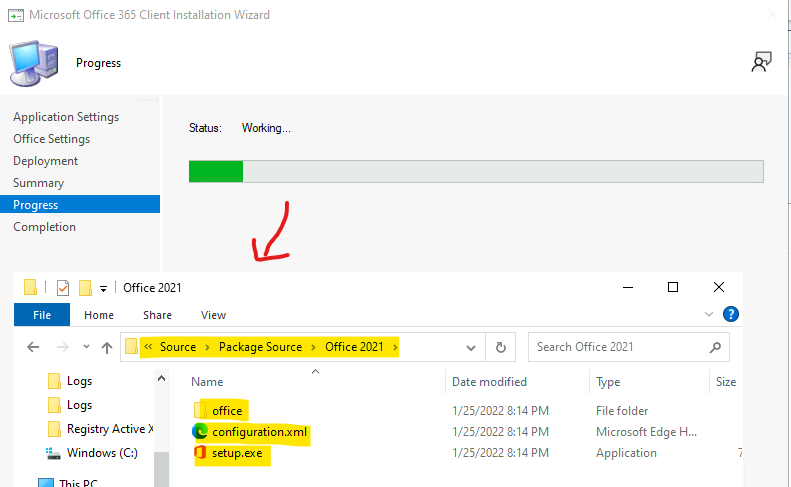Navigate up one folder with Up arrow
Screen dimensions: 791x487
[107, 348]
